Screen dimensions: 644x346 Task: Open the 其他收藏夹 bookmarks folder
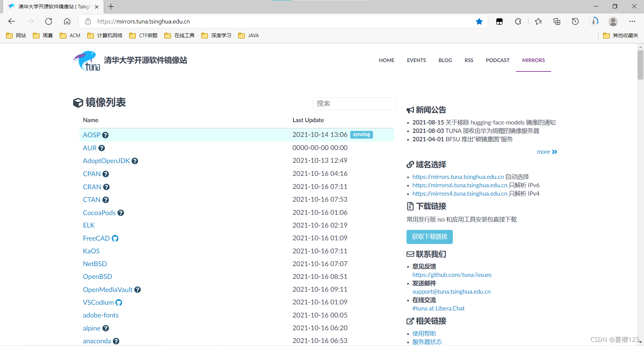pos(621,36)
